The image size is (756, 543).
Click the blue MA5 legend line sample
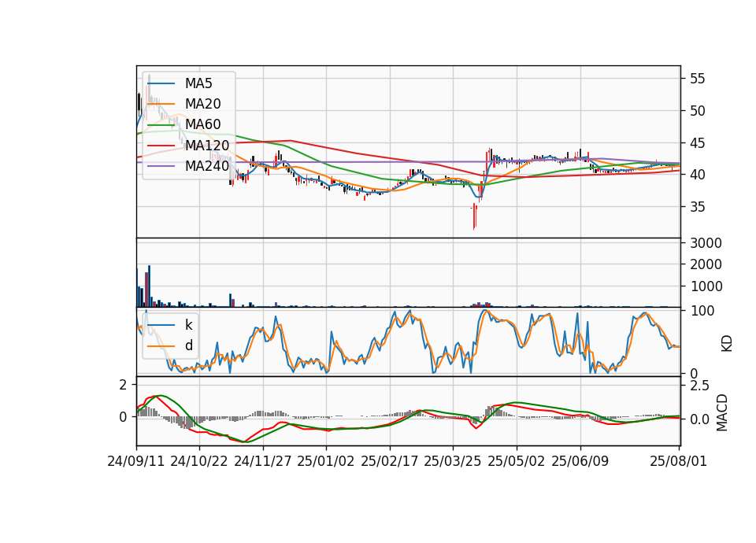[x=161, y=83]
